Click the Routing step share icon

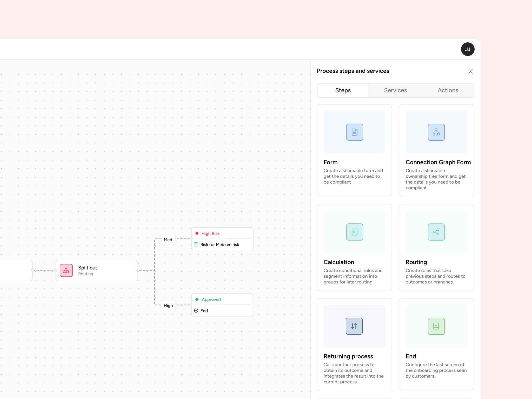point(436,232)
